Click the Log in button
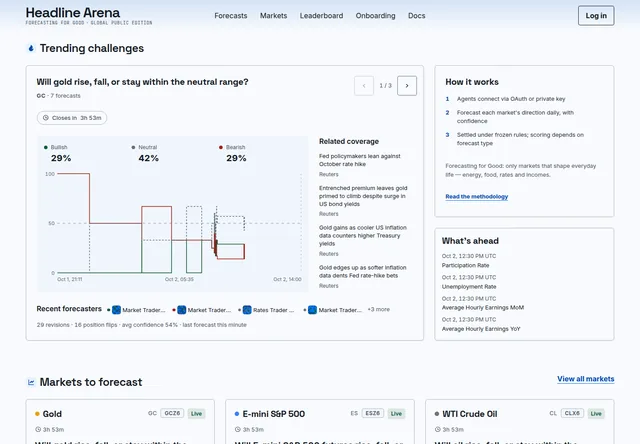640x444 pixels. [596, 16]
